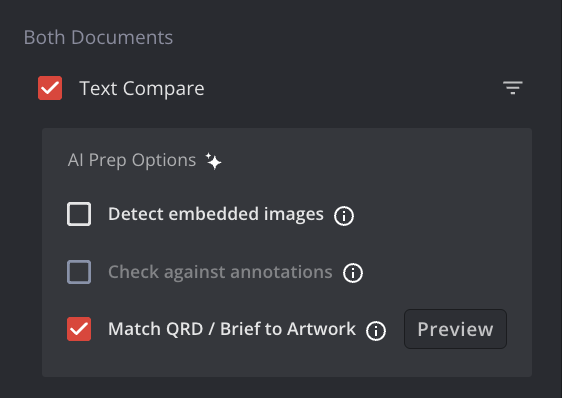Open the Text Compare filter settings icon

pyautogui.click(x=513, y=88)
